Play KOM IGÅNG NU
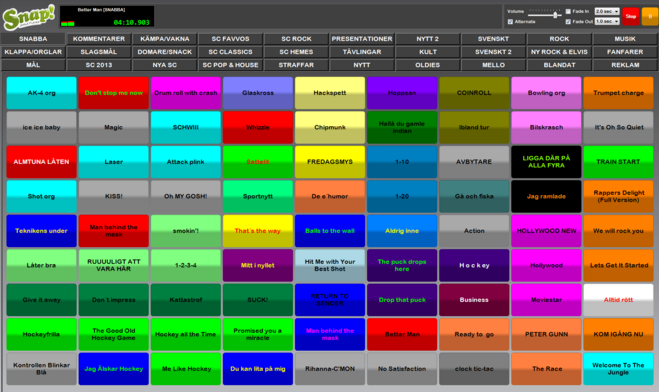659x392 pixels. [x=618, y=334]
